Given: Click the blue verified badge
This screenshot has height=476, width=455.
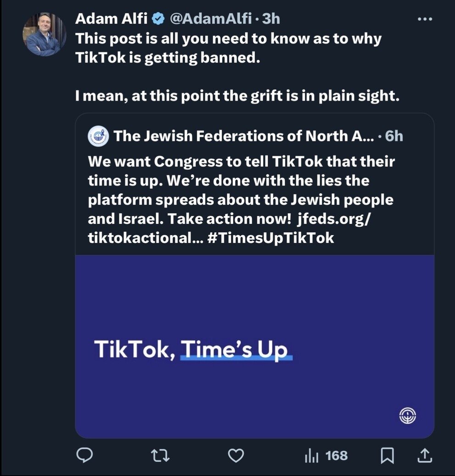Looking at the screenshot, I should pyautogui.click(x=158, y=19).
